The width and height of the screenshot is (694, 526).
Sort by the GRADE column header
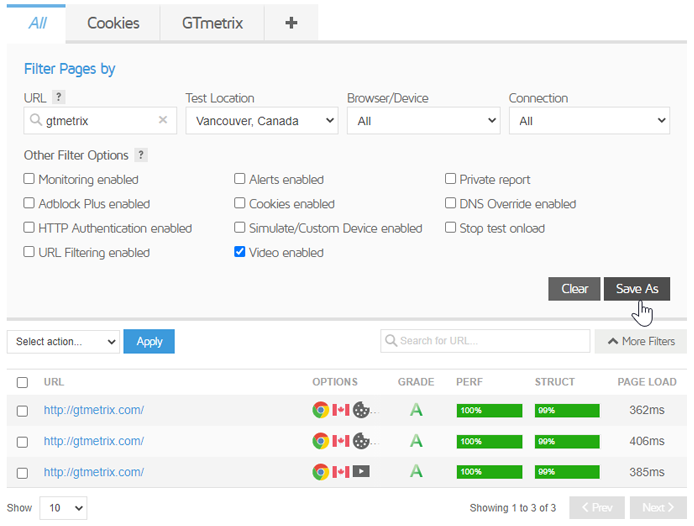[x=416, y=382]
